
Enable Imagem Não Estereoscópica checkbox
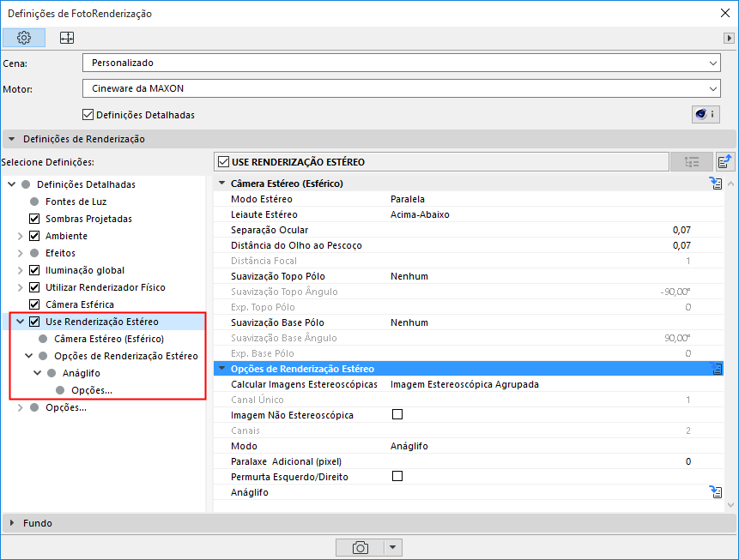tap(397, 414)
